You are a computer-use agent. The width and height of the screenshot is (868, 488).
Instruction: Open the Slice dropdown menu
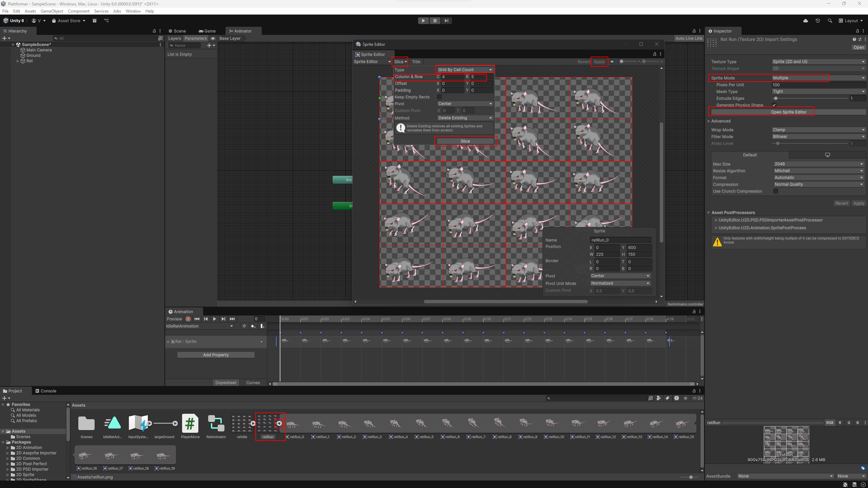click(x=400, y=62)
